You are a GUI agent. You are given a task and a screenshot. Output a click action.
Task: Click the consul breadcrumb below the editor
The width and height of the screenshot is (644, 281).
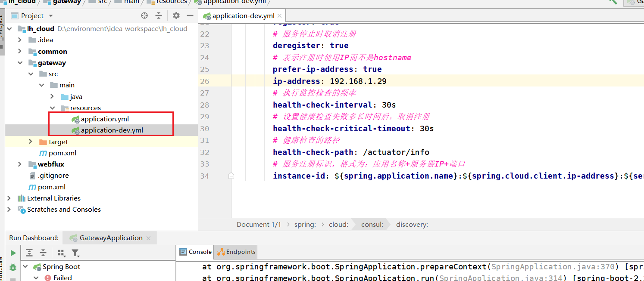(x=372, y=224)
